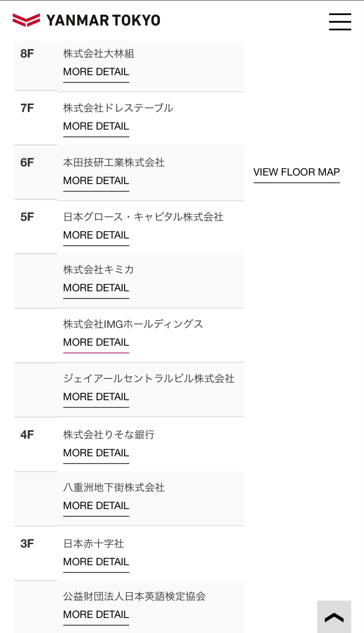The image size is (364, 633).
Task: Open MORE DETAIL for 株式会社りそな銀行
Action: pos(96,453)
